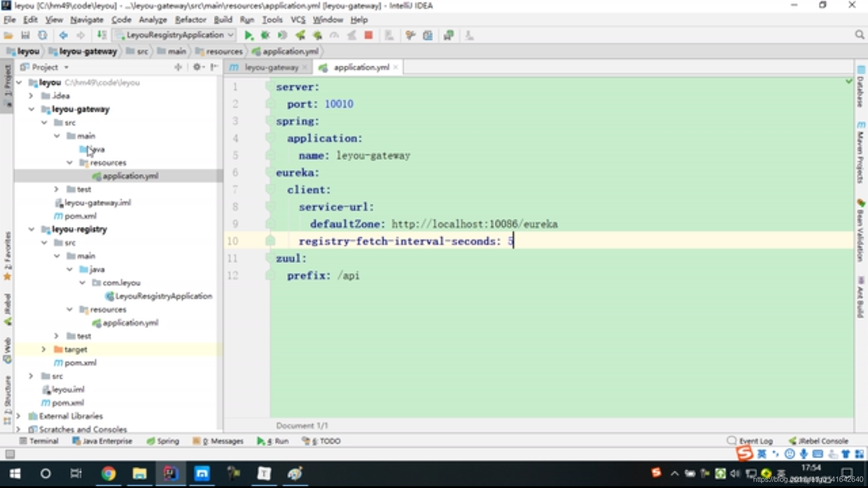
Task: Click the Open folder toolbar icon
Action: pyautogui.click(x=8, y=35)
